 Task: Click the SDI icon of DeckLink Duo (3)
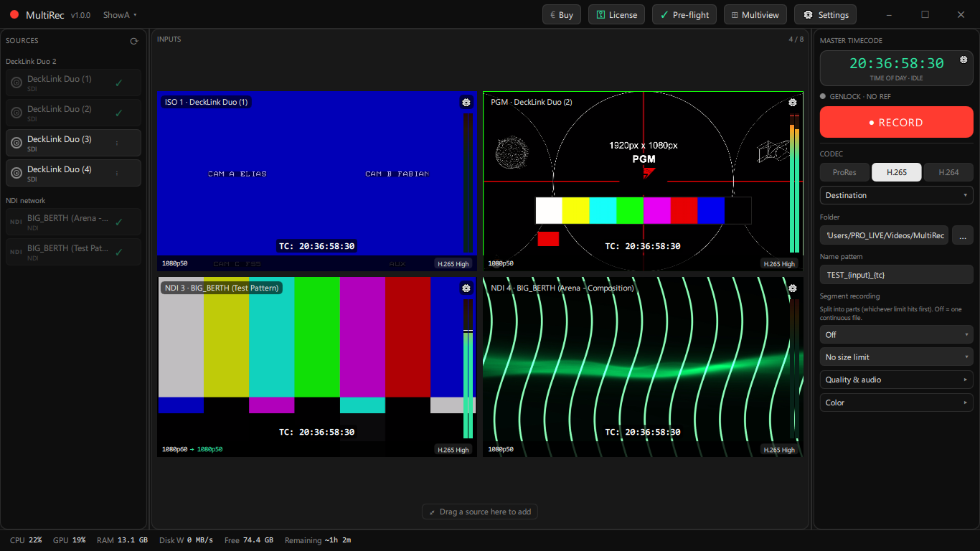16,143
